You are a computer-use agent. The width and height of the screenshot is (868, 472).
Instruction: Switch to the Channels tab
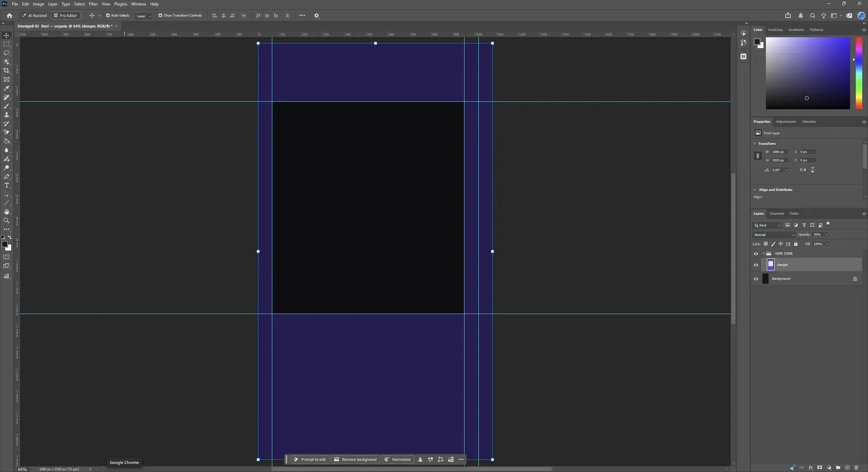[x=776, y=213]
